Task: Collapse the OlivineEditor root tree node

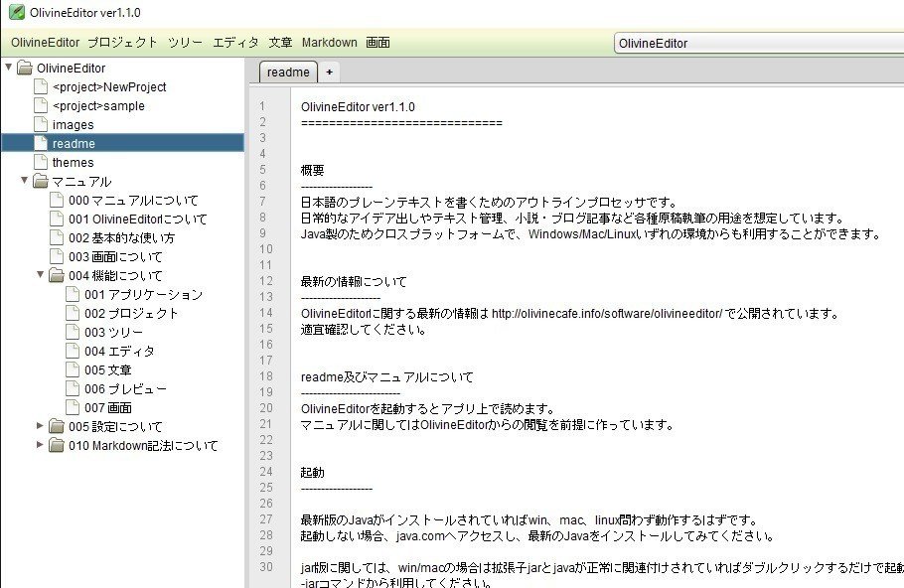Action: coord(9,68)
